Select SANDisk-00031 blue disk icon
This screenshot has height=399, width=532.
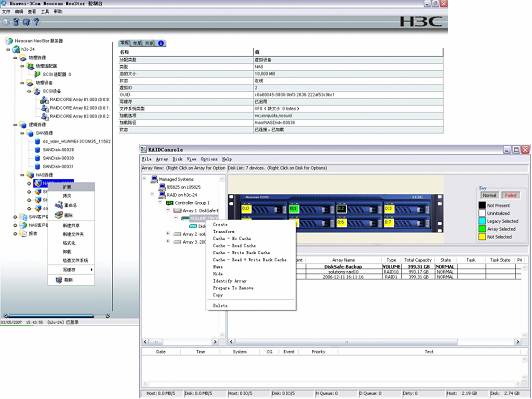click(38, 167)
